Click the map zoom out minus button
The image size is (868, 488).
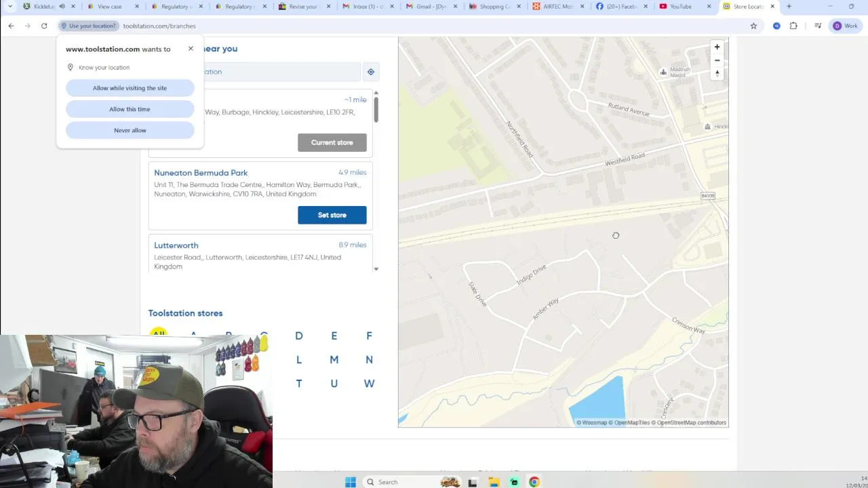coord(717,60)
